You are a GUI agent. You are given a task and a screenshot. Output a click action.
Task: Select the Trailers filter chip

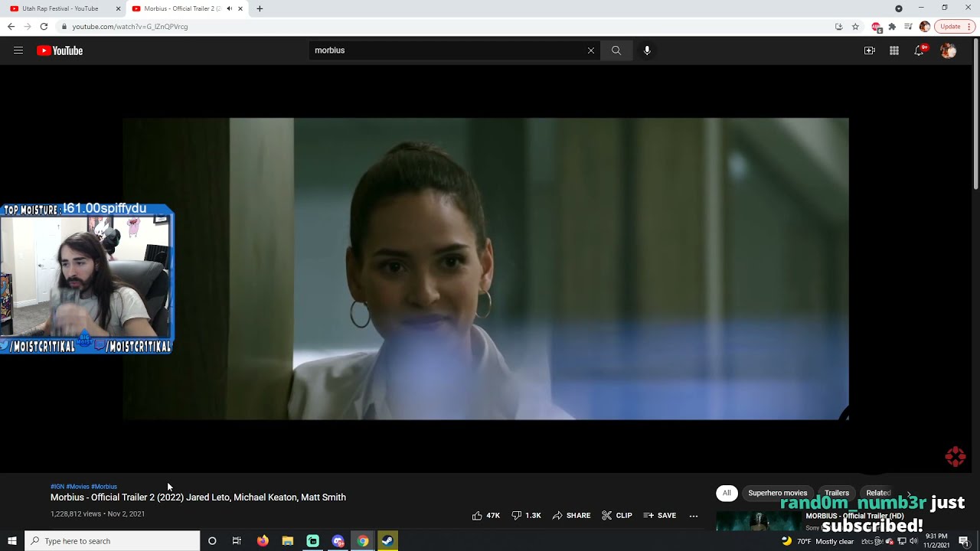(836, 493)
